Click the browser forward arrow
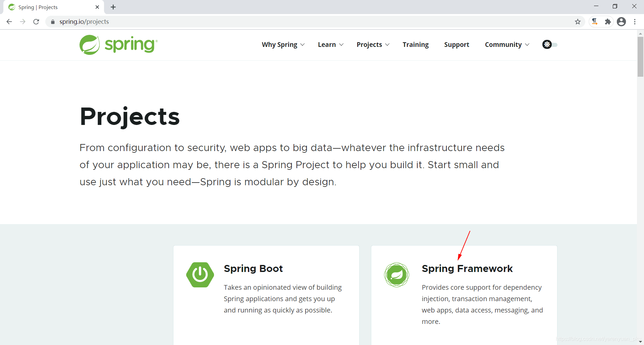Viewport: 644px width, 345px height. point(22,22)
